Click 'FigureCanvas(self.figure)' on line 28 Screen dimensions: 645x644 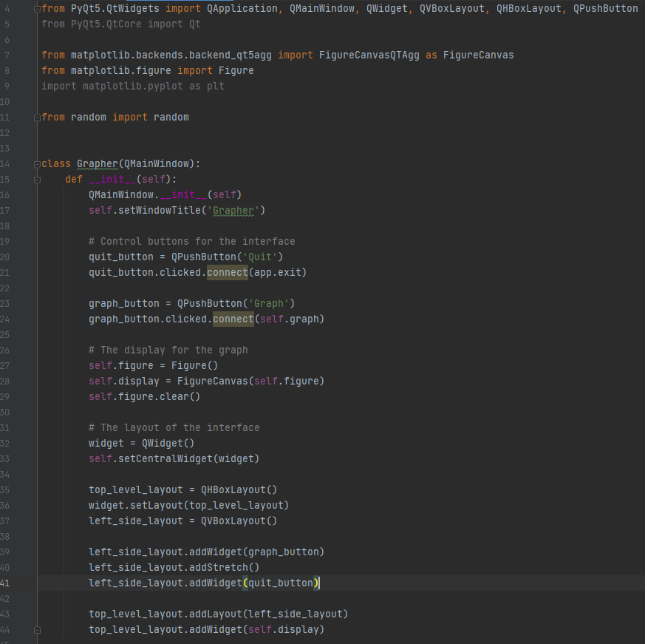tap(250, 382)
